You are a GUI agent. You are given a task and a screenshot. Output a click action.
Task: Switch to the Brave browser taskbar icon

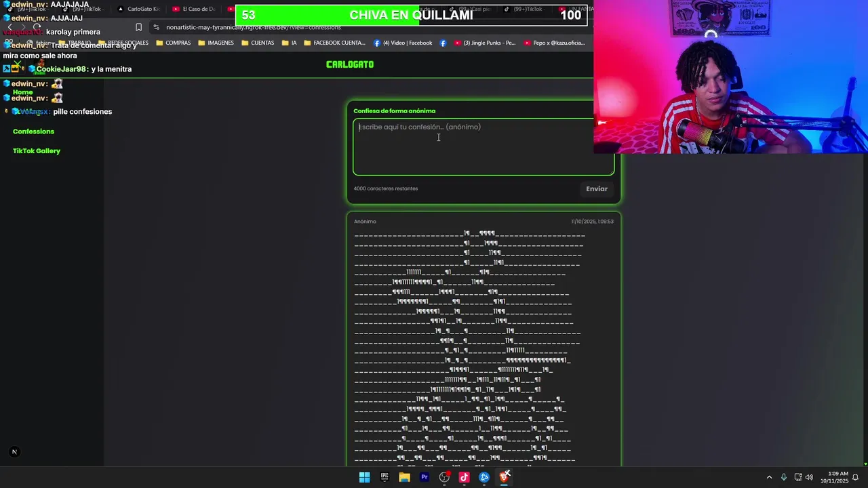tap(504, 477)
